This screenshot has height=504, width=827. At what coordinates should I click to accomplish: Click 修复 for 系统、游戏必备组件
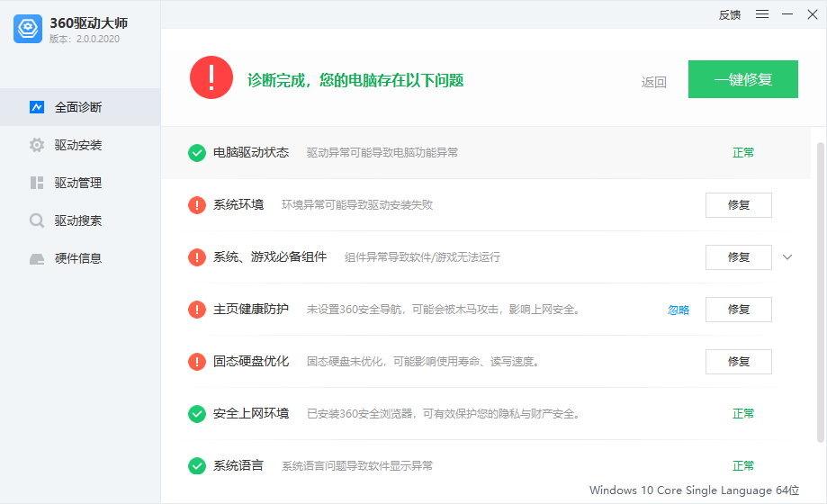click(739, 257)
